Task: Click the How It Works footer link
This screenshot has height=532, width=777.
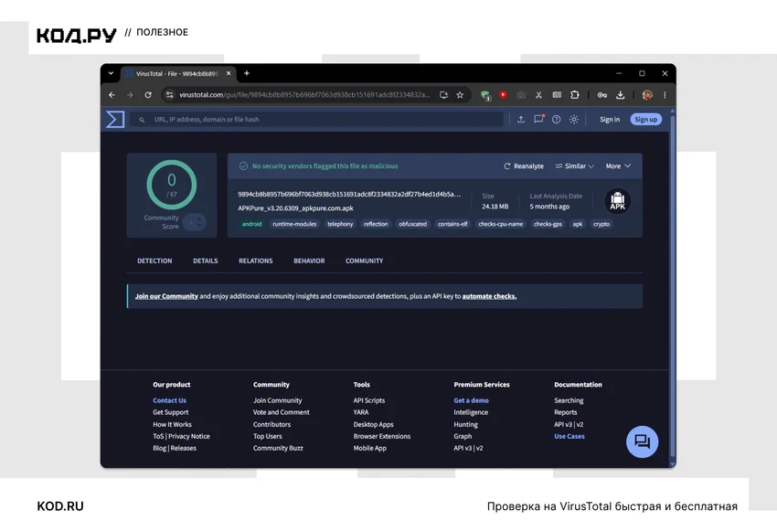Action: (x=172, y=424)
